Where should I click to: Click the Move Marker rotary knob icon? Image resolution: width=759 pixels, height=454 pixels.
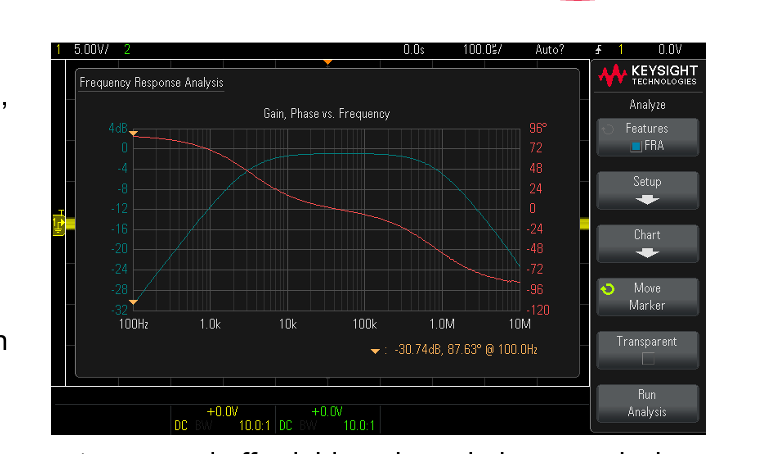click(607, 289)
